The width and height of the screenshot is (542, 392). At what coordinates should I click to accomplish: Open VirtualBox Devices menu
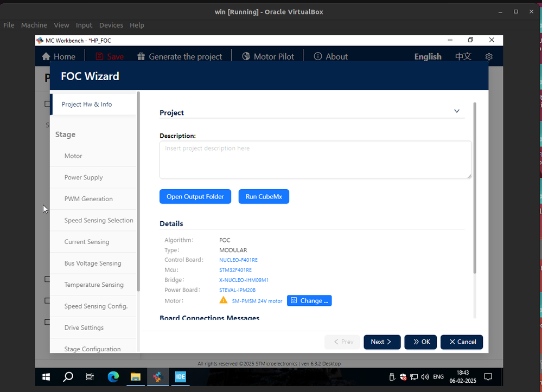click(x=111, y=25)
